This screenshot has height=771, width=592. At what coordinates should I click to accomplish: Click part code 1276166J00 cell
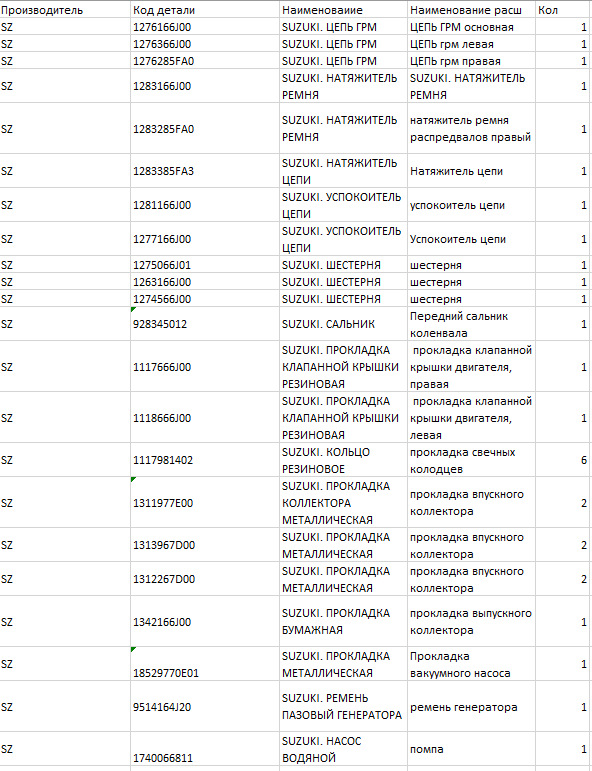point(205,27)
